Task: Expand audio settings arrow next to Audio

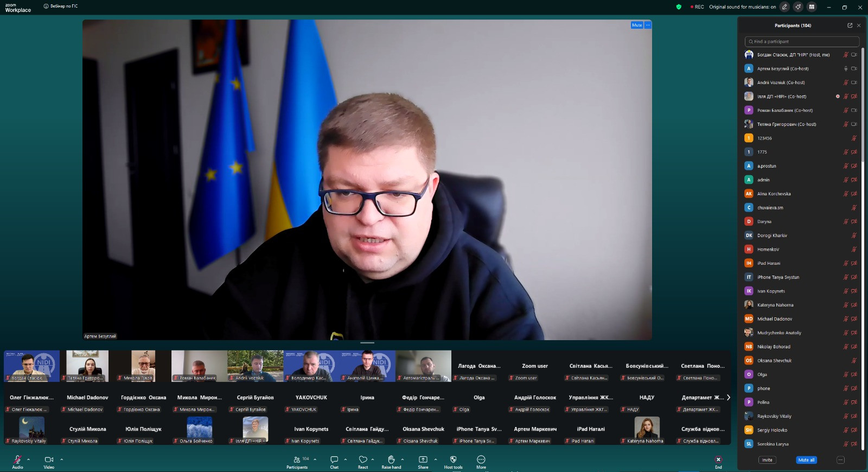Action: click(29, 460)
